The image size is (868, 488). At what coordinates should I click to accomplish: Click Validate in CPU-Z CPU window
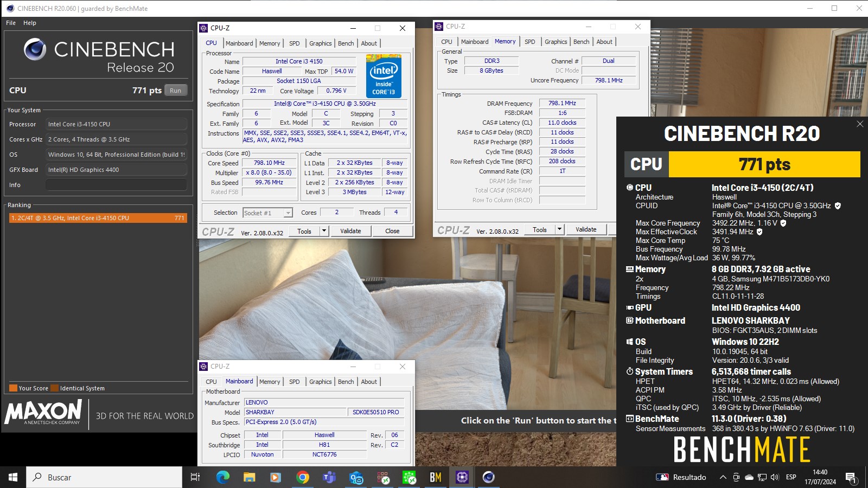tap(350, 231)
